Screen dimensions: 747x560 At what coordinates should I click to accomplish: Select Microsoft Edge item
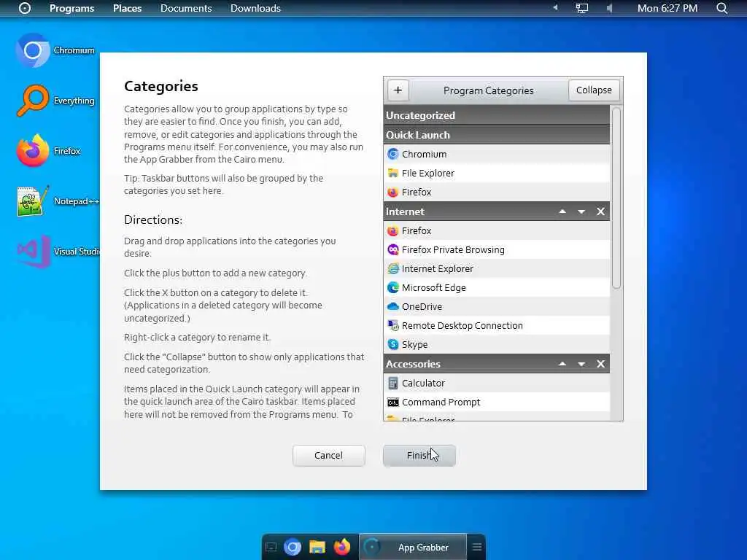[496, 287]
